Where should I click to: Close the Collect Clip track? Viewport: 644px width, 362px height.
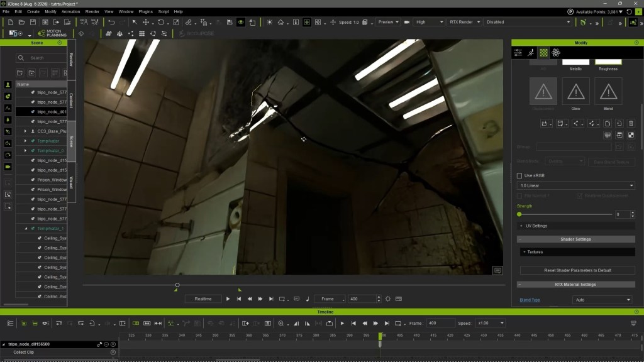click(113, 352)
